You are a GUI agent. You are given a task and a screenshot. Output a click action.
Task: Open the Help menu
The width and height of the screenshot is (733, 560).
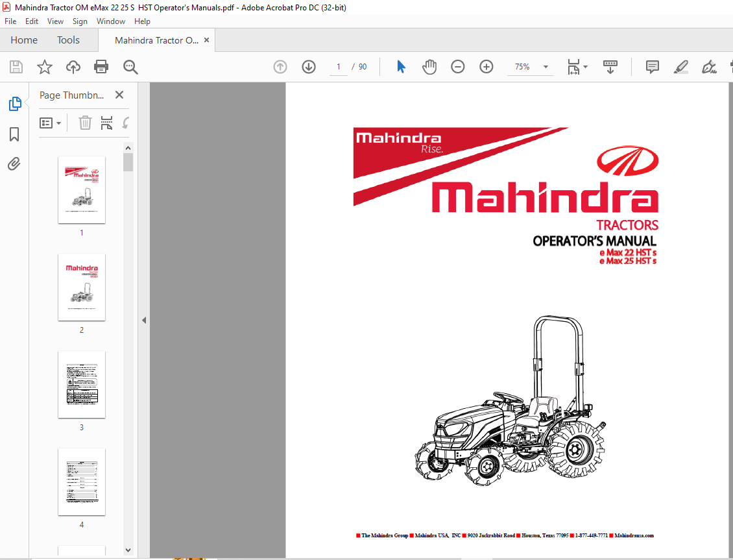142,21
